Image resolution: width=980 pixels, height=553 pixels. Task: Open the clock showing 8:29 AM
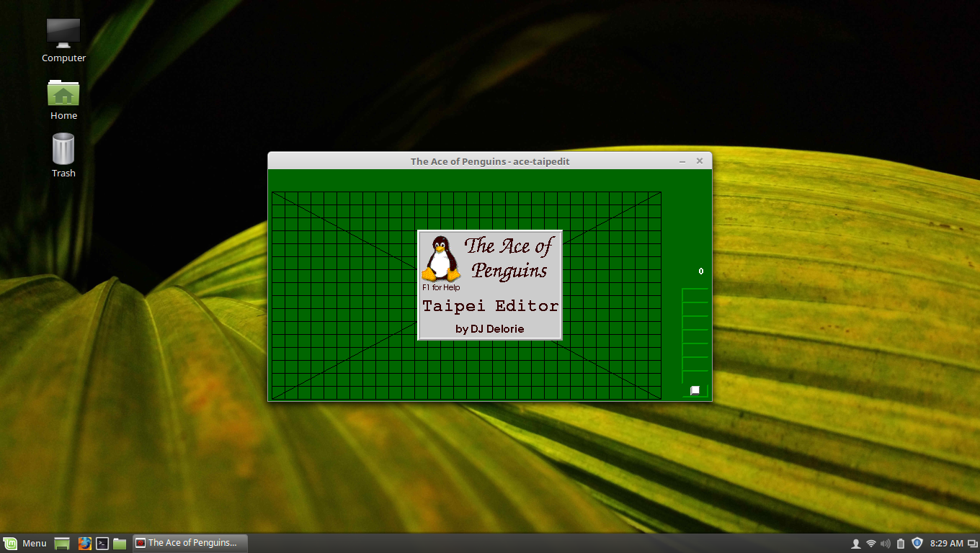click(x=947, y=544)
